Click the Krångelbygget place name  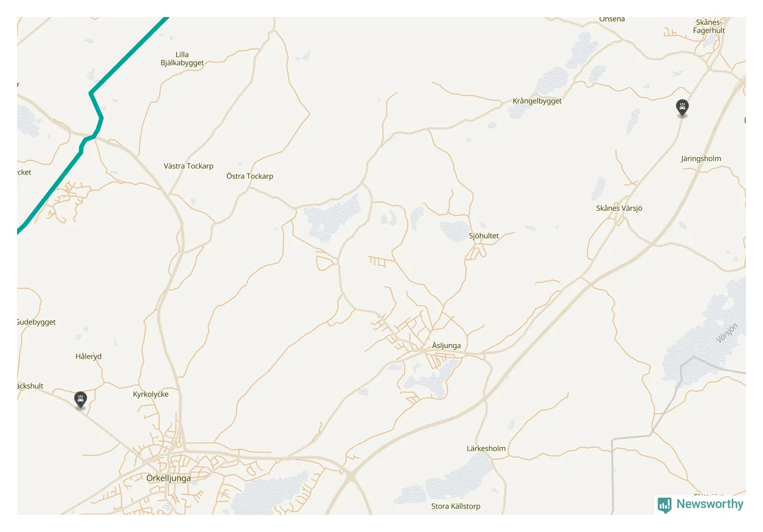coord(537,101)
